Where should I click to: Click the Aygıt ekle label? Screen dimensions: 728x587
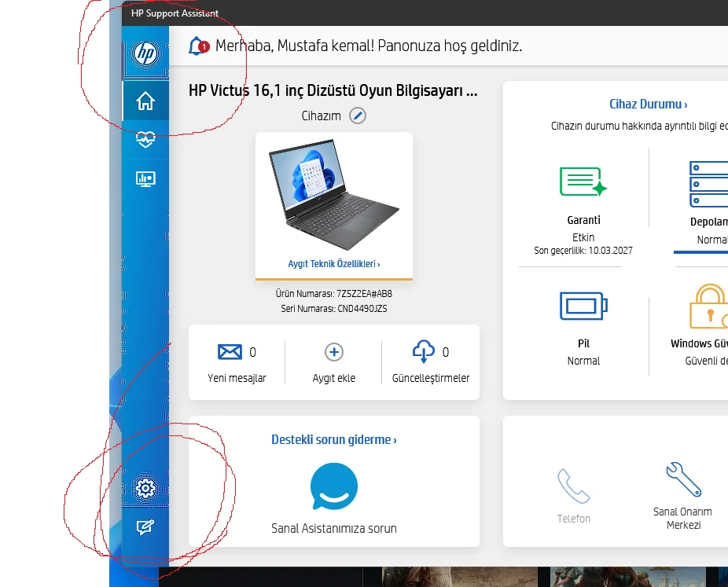coord(334,378)
